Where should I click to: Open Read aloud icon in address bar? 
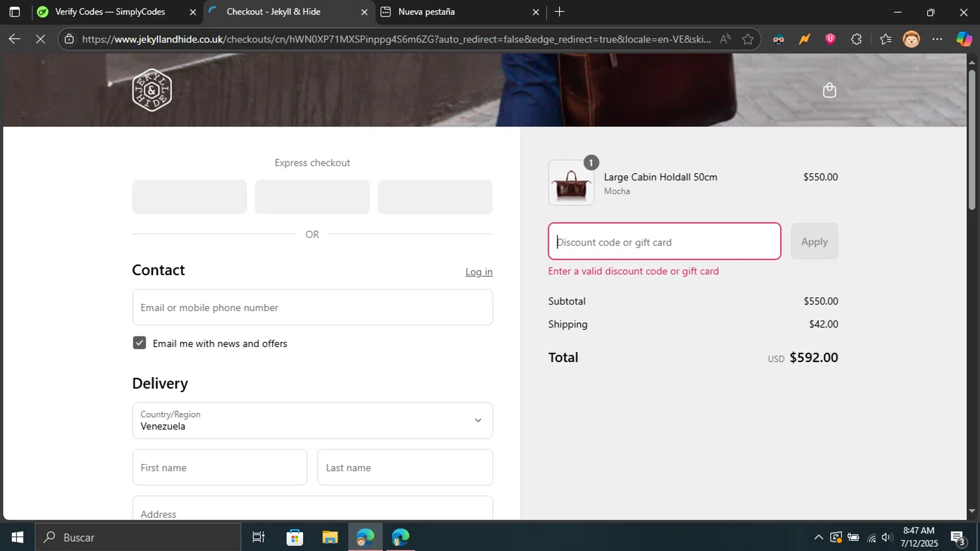(x=725, y=39)
